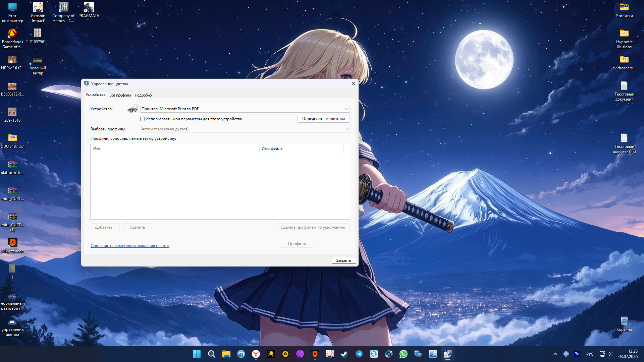Open Steam from the taskbar
The height and width of the screenshot is (362, 644).
(344, 354)
